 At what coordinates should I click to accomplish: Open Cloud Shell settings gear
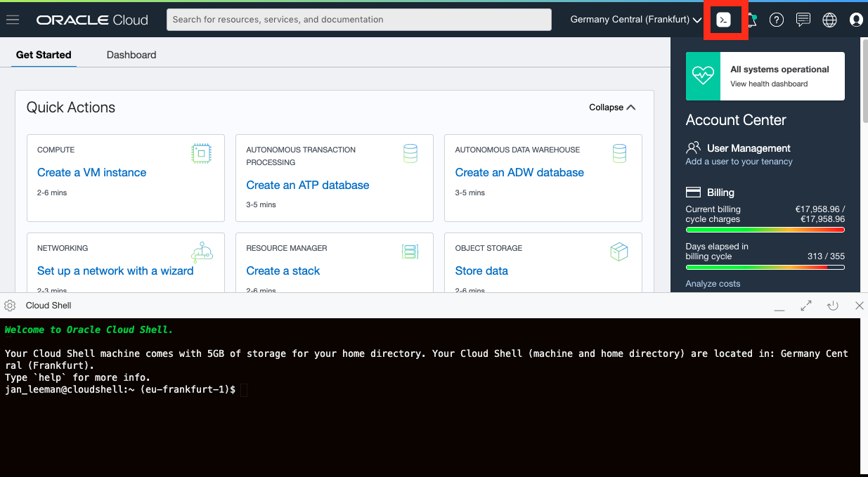tap(10, 306)
